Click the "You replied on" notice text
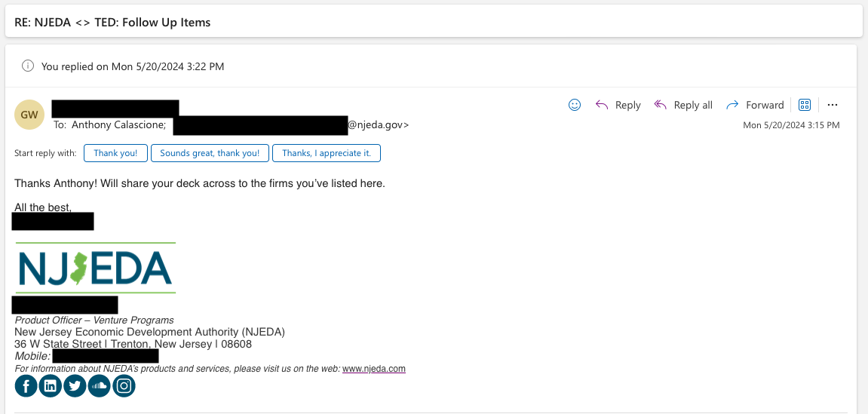Viewport: 868px width, 414px height. point(133,66)
